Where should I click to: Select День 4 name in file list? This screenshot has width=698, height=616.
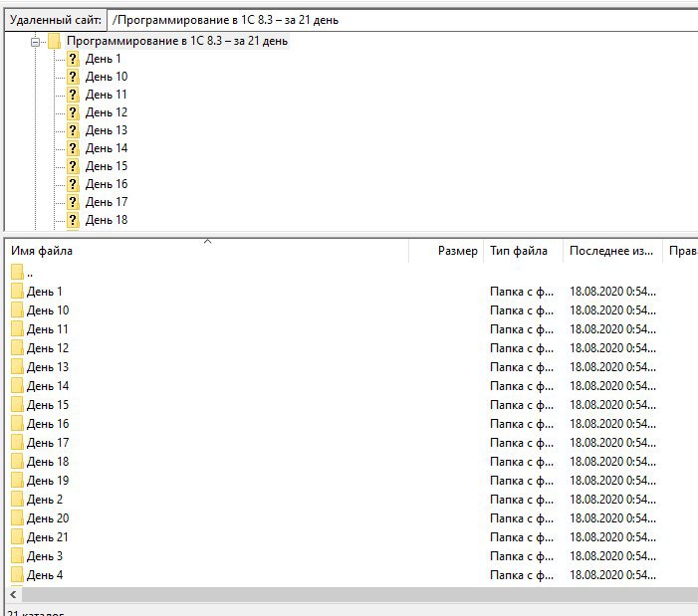[x=45, y=575]
